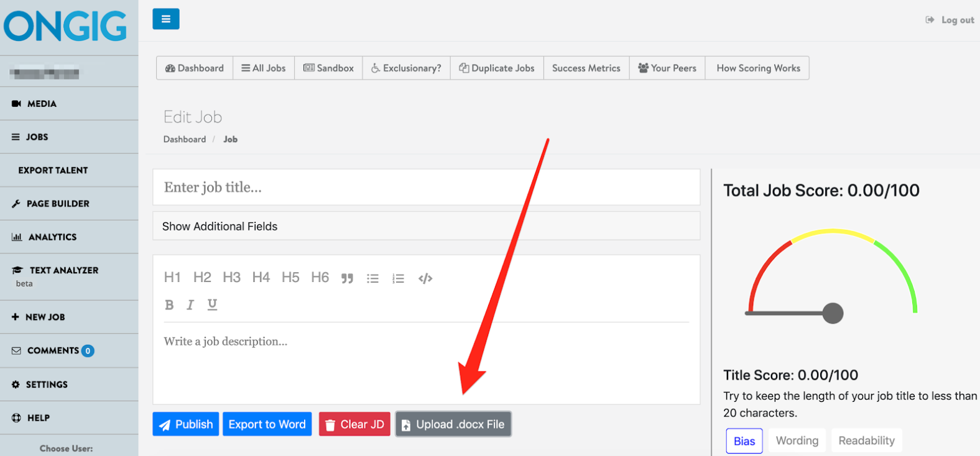Create a New Job from the sidebar

tap(69, 317)
